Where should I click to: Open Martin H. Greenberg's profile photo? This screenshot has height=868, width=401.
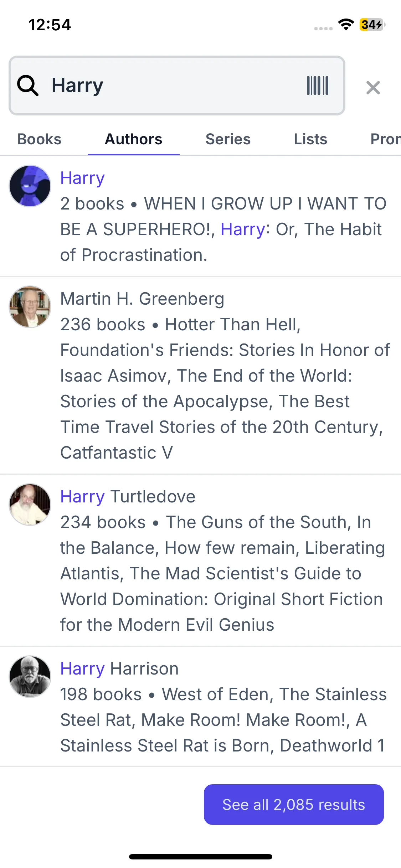click(30, 306)
